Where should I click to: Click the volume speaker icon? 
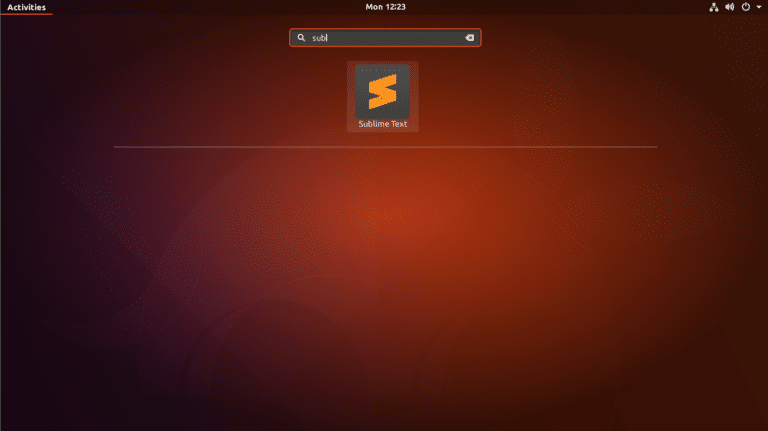[729, 7]
